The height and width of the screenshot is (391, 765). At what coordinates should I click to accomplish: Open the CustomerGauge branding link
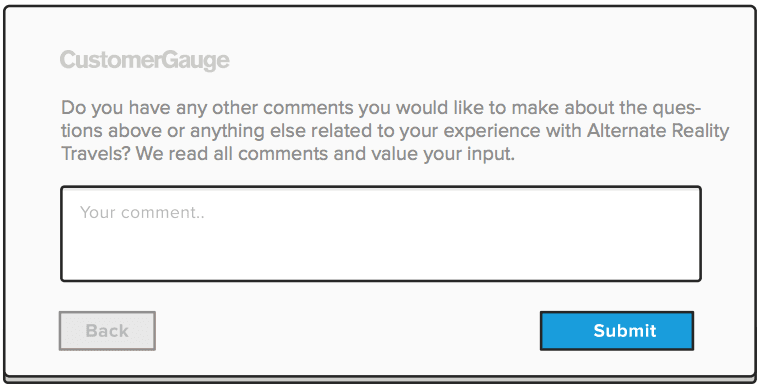point(144,61)
